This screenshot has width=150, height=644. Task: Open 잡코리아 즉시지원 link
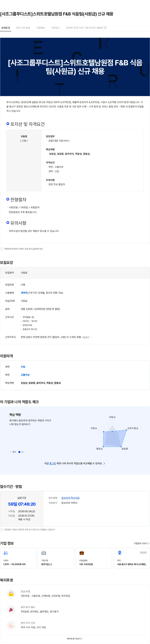point(70,498)
